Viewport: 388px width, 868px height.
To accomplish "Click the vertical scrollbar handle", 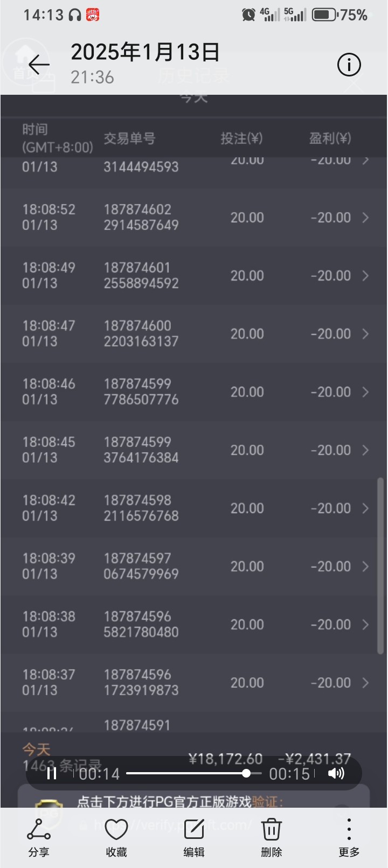I will point(380,565).
